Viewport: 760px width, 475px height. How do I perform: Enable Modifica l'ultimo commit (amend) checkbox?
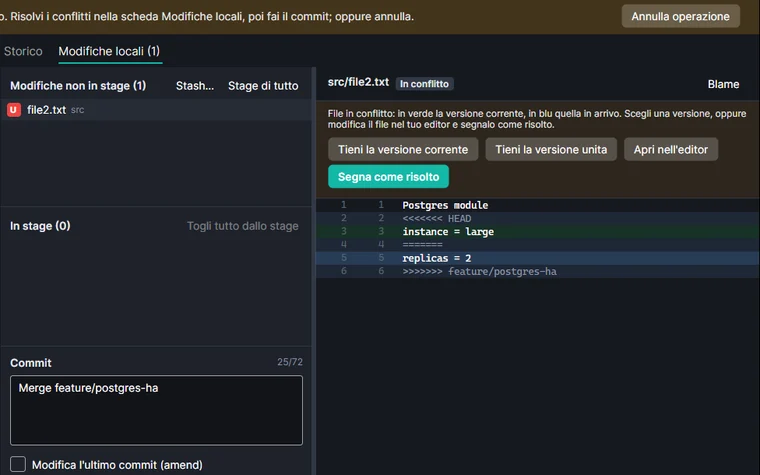click(x=18, y=464)
